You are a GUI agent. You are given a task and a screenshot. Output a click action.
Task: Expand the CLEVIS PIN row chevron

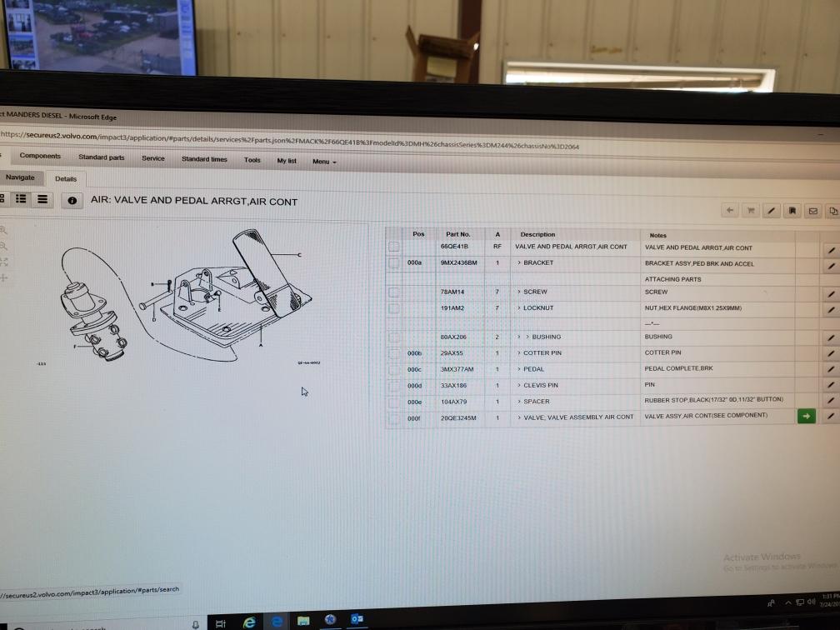pyautogui.click(x=519, y=385)
